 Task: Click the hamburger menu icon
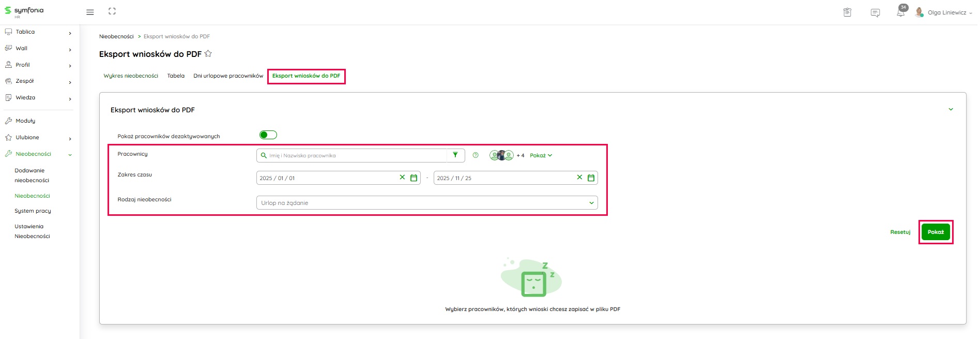[x=90, y=12]
